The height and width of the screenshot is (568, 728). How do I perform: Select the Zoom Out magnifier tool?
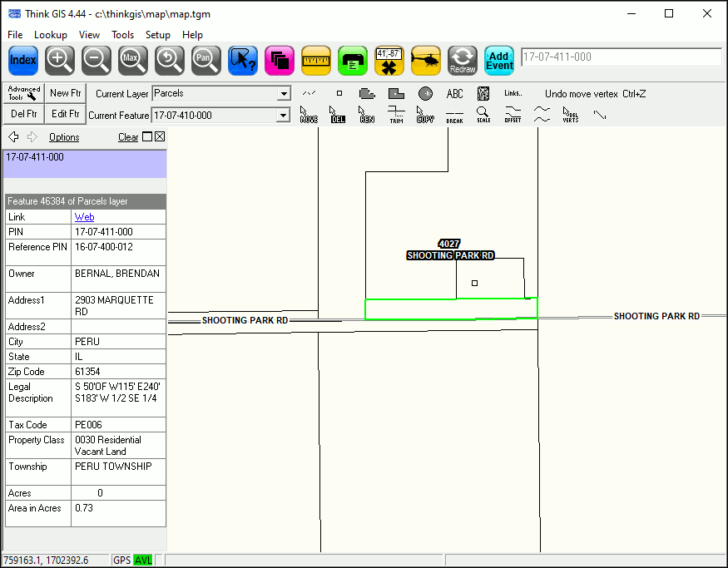coord(97,60)
